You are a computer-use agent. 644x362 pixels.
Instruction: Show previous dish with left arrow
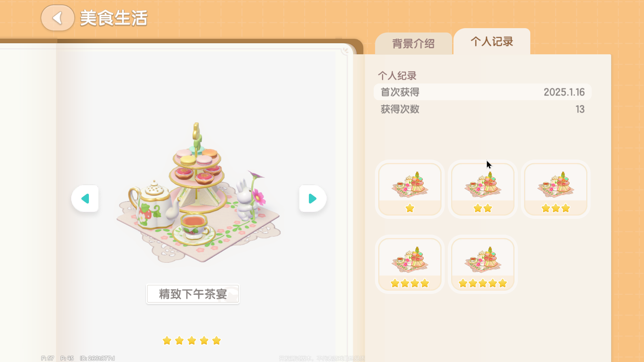coord(85,198)
